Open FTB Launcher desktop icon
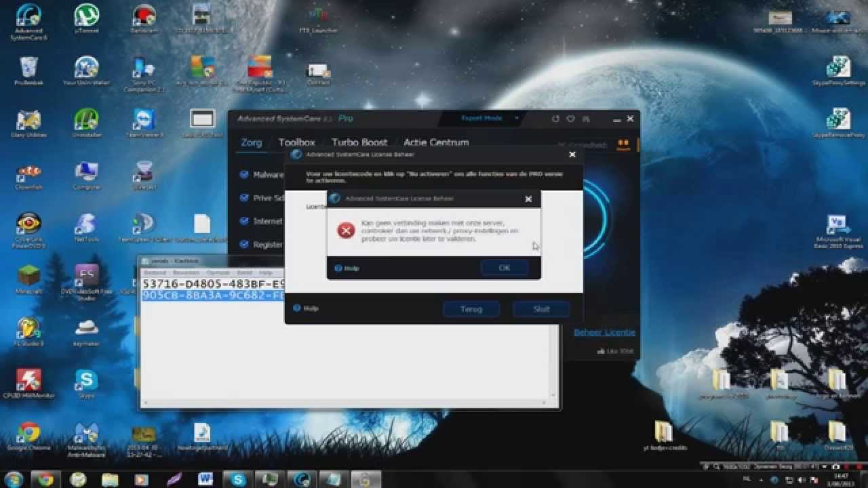 pyautogui.click(x=317, y=19)
